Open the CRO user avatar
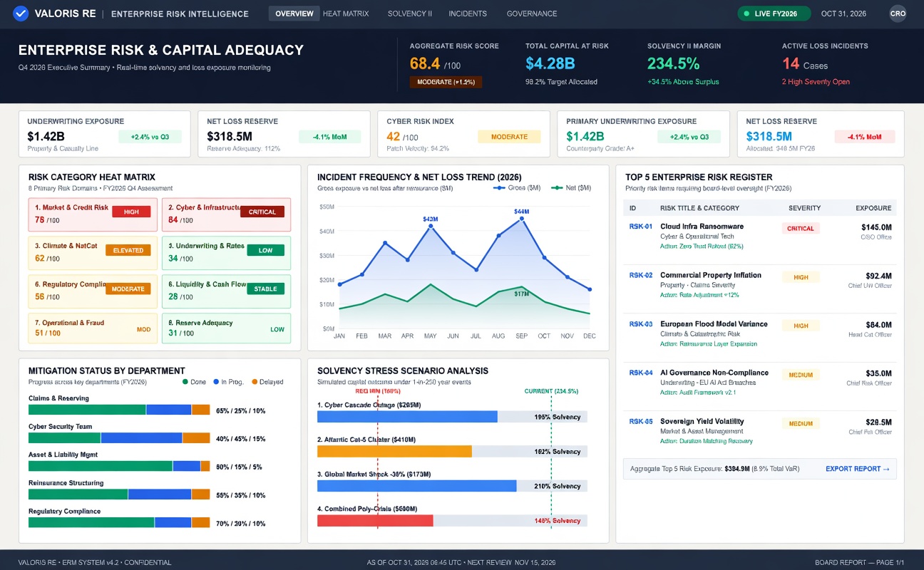The width and height of the screenshot is (924, 570). 898,14
